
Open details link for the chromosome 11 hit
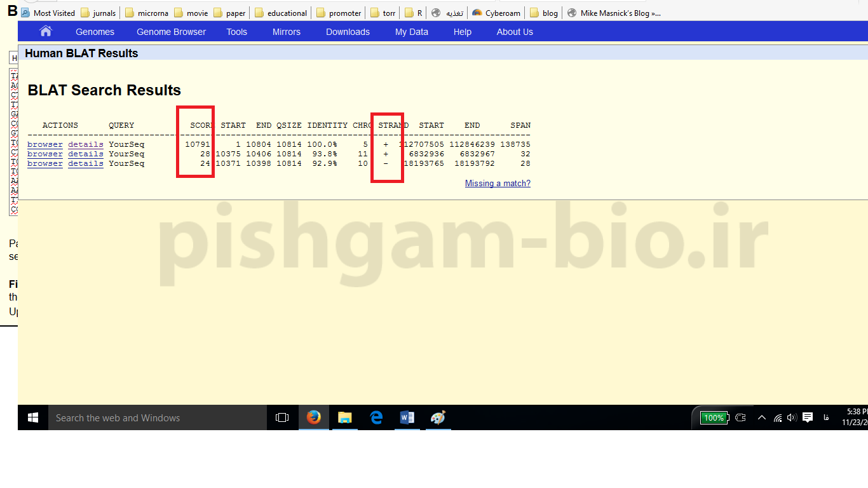tap(85, 154)
